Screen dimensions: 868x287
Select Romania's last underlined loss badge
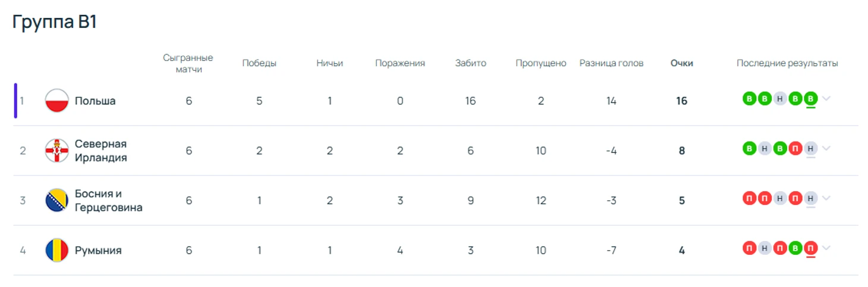click(x=810, y=248)
